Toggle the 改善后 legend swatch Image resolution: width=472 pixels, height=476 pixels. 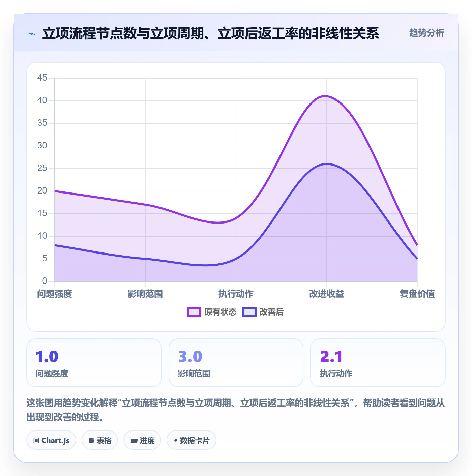pyautogui.click(x=249, y=312)
